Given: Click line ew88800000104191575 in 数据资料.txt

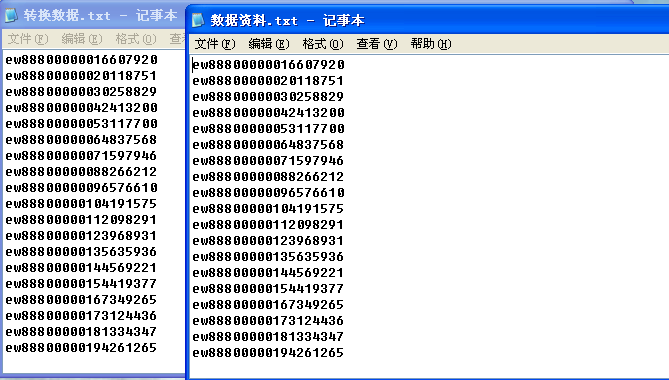Looking at the screenshot, I should coord(268,209).
